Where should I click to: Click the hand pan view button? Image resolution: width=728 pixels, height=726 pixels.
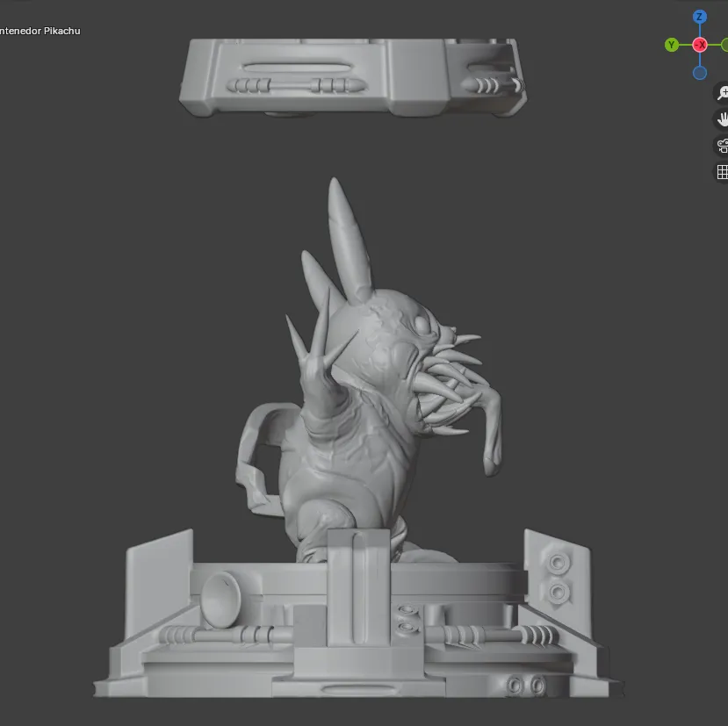[722, 119]
